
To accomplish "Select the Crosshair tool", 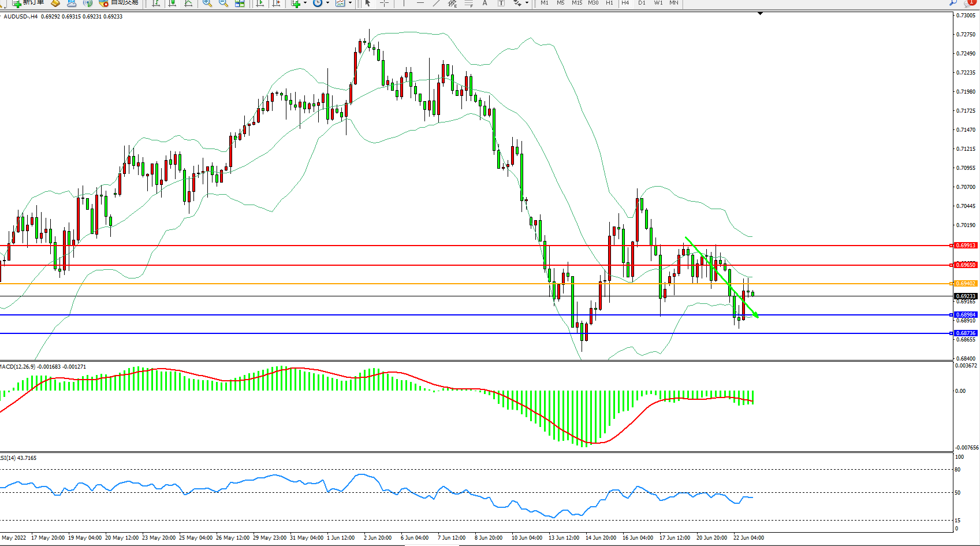I will tap(384, 3).
